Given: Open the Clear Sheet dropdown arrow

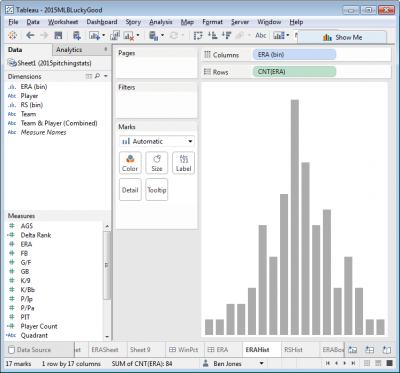Looking at the screenshot, I should click(138, 35).
